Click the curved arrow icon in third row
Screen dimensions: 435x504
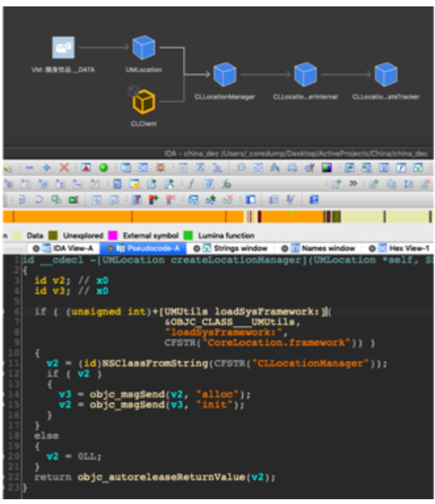pos(39,199)
